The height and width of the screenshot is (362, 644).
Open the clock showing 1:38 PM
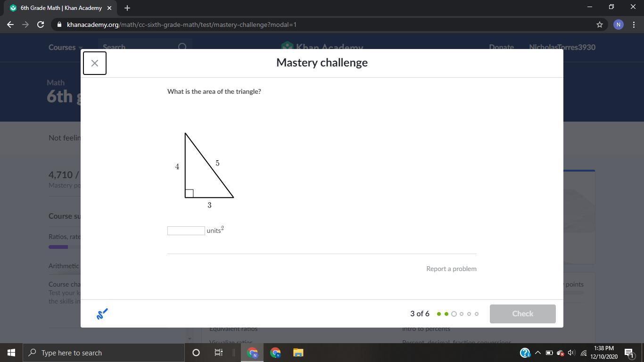(x=603, y=353)
